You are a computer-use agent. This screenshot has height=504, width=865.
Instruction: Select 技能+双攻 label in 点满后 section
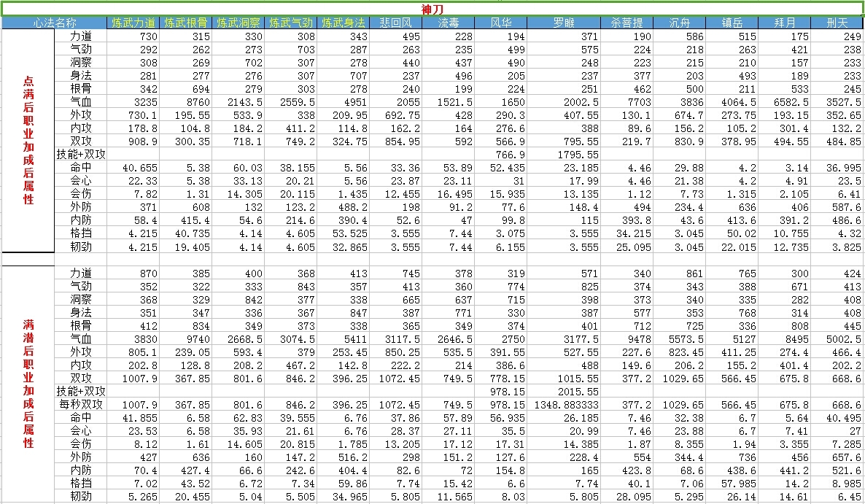coord(80,155)
